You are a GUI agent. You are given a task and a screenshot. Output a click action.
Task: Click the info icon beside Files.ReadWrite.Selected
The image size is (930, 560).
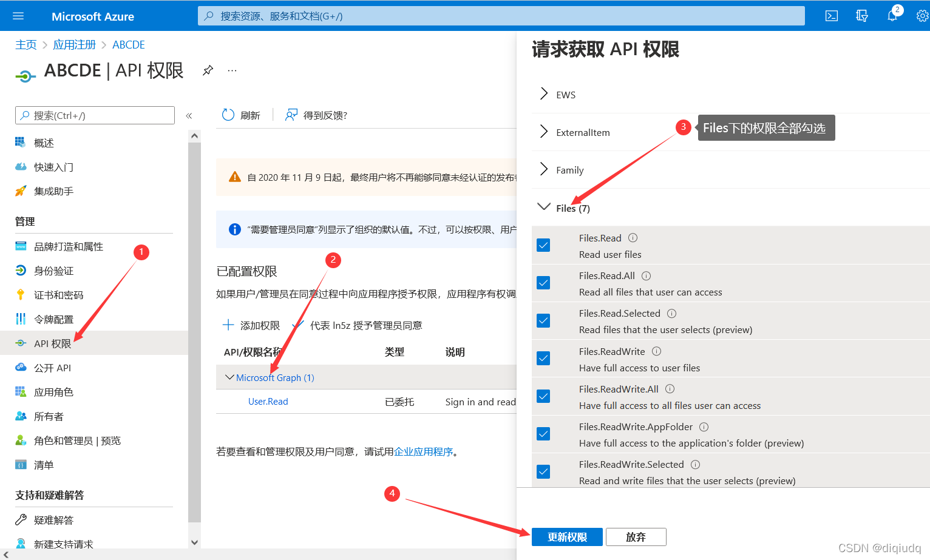[695, 465]
